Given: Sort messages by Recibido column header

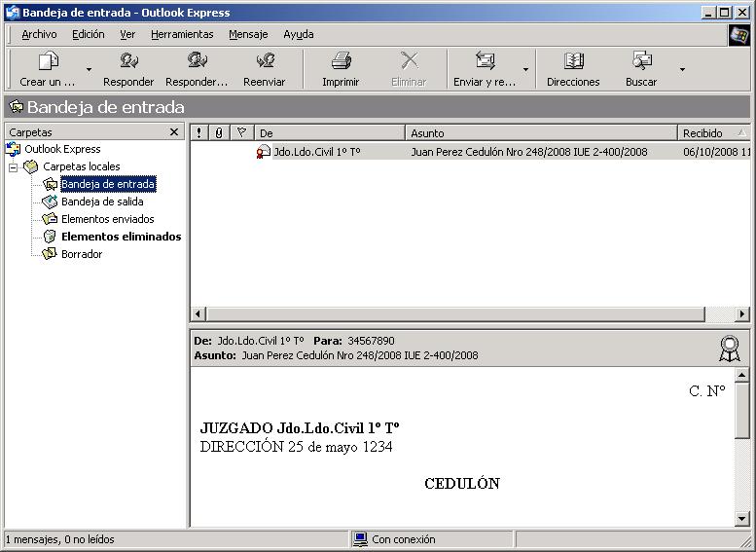Looking at the screenshot, I should point(714,132).
